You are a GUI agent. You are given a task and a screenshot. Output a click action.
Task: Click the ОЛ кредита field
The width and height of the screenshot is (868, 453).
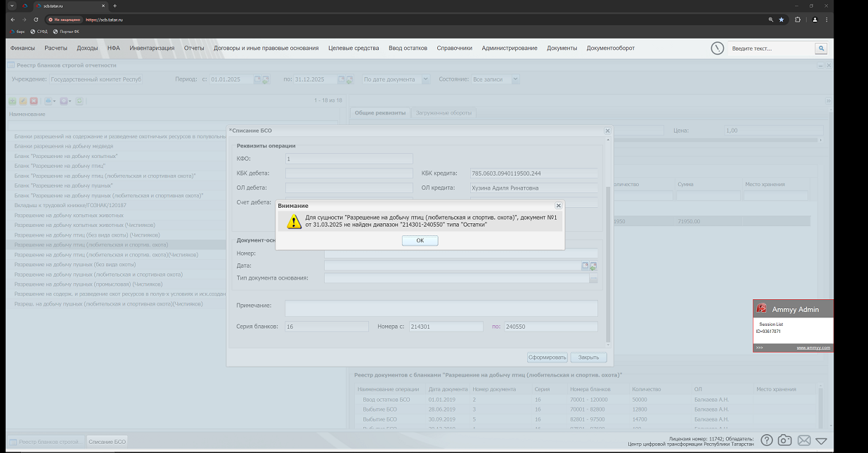click(534, 188)
